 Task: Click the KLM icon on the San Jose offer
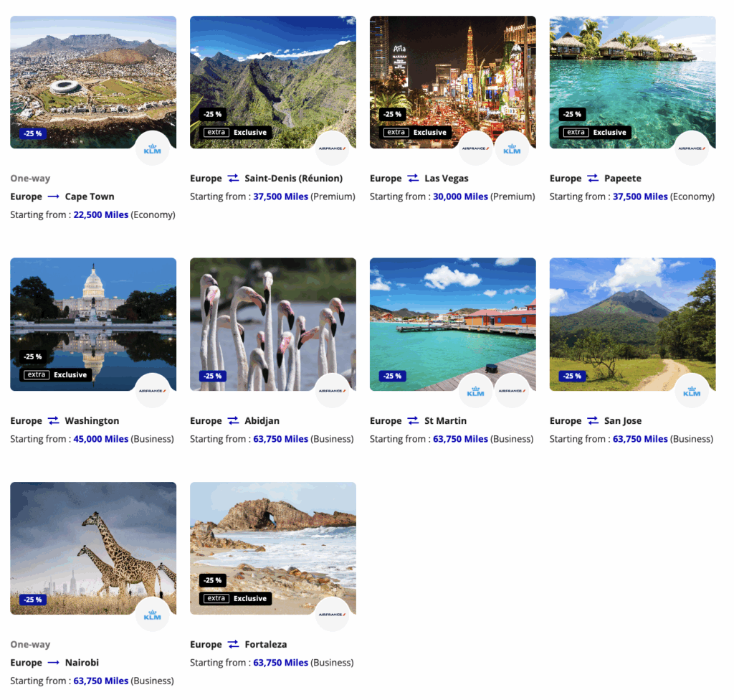point(692,391)
